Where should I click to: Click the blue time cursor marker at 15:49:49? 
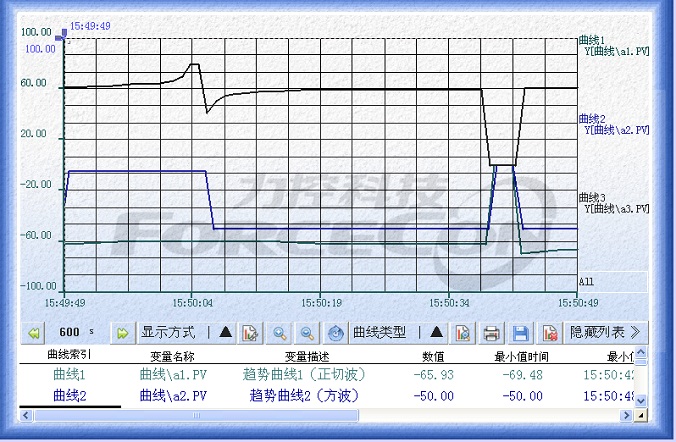(x=65, y=35)
